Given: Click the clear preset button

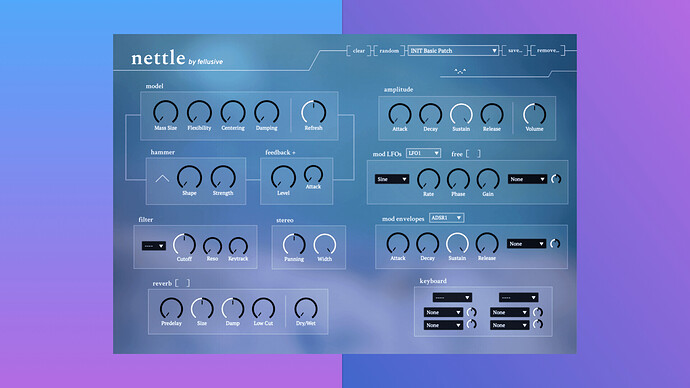Looking at the screenshot, I should 359,51.
